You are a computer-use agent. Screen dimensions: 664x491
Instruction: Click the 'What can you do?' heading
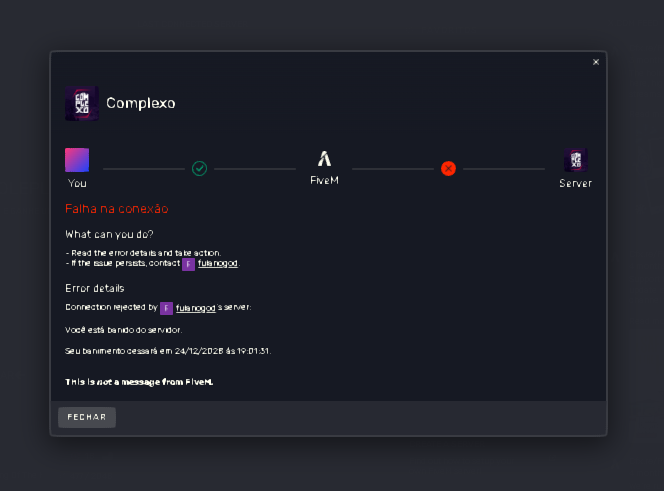(109, 235)
